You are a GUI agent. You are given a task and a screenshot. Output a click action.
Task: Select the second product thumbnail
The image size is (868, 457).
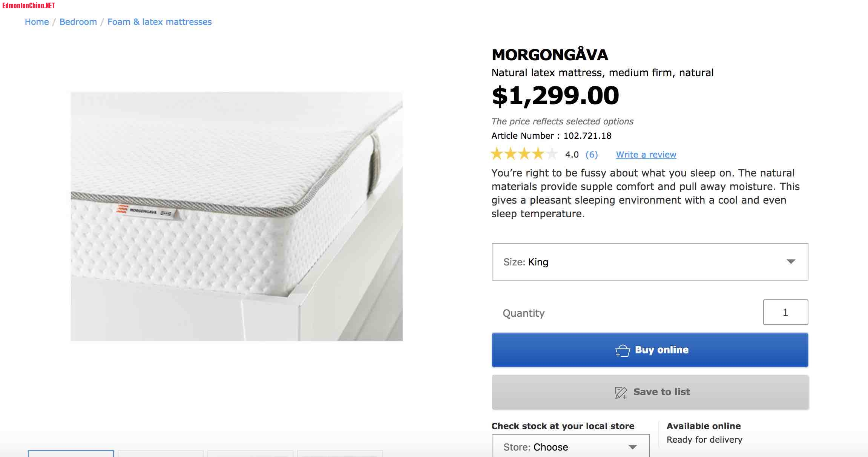click(x=161, y=454)
